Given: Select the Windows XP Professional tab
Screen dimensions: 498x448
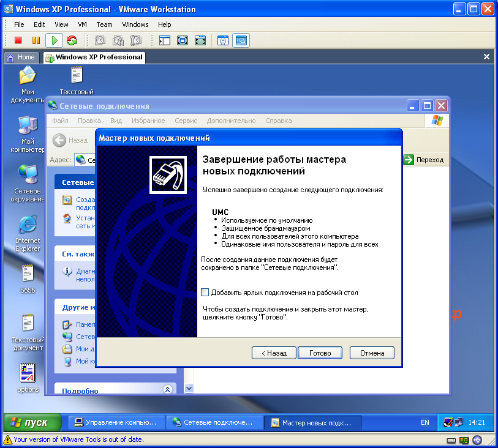Looking at the screenshot, I should tap(95, 57).
